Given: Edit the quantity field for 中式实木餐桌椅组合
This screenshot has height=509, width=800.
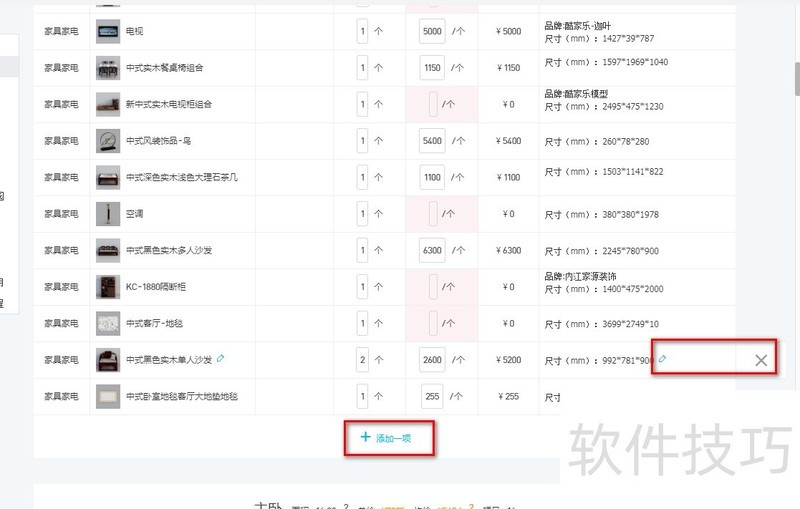Looking at the screenshot, I should click(362, 68).
